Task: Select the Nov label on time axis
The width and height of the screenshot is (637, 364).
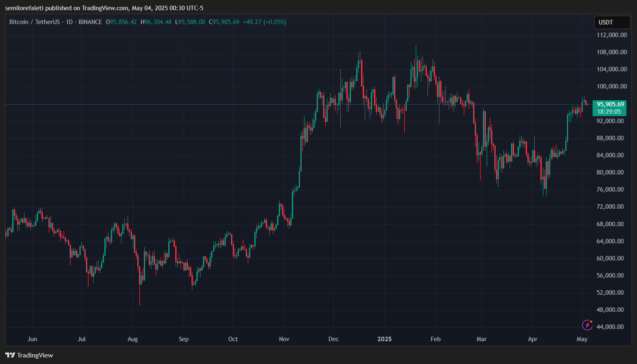Action: (x=284, y=339)
